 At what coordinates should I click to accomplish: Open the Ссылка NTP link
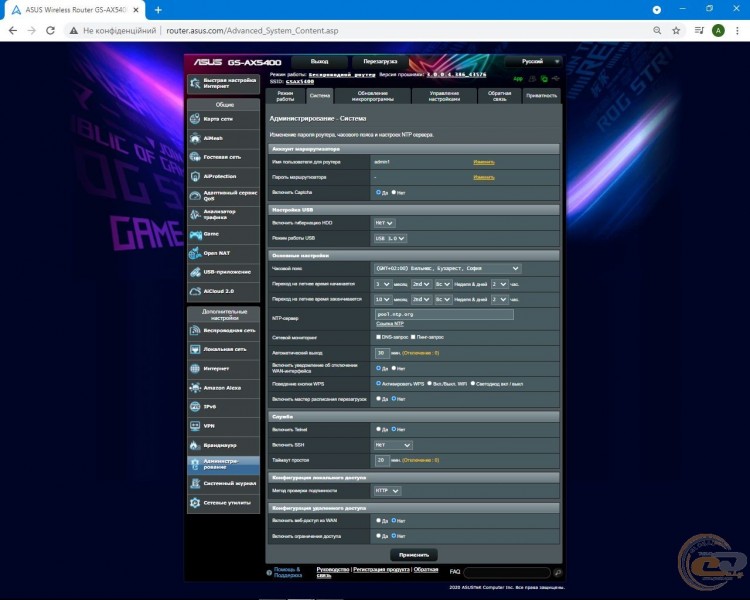pos(390,324)
